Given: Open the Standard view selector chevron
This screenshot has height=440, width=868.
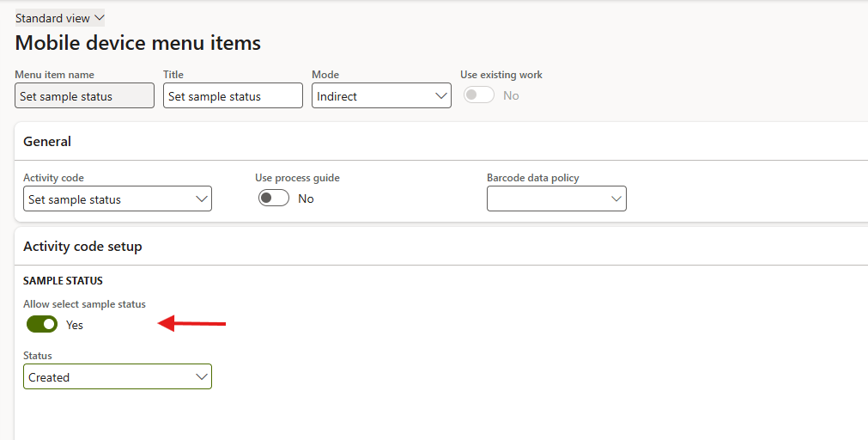Looking at the screenshot, I should (99, 18).
